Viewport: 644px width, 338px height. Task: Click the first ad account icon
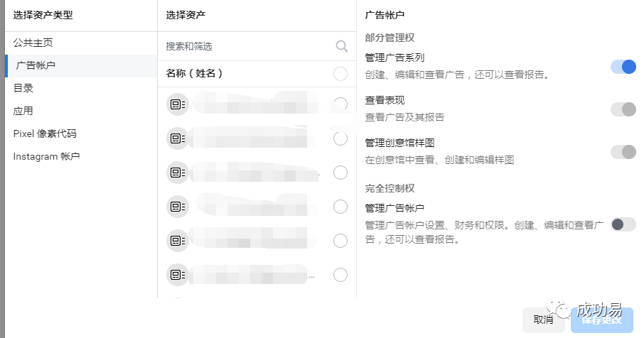(x=178, y=104)
